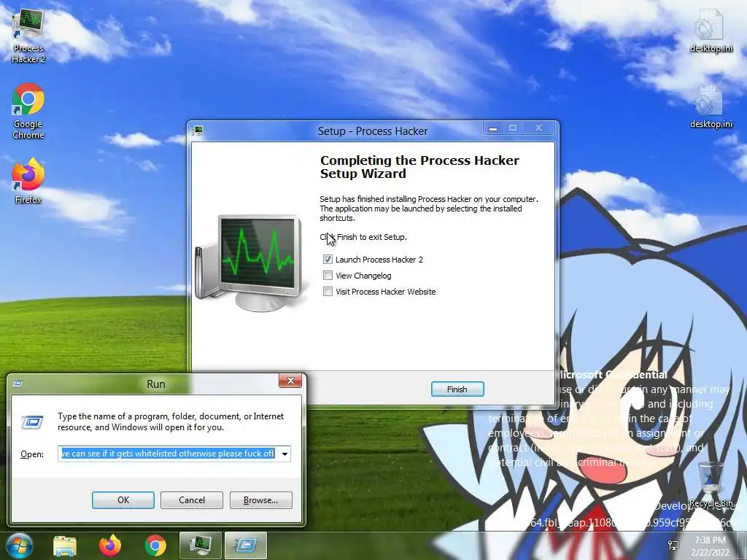Close the Run dialog with the X
Image resolution: width=747 pixels, height=560 pixels.
pyautogui.click(x=290, y=381)
